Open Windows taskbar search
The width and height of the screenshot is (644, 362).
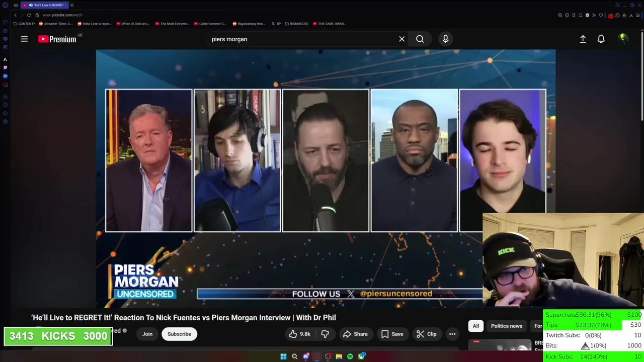click(x=294, y=356)
